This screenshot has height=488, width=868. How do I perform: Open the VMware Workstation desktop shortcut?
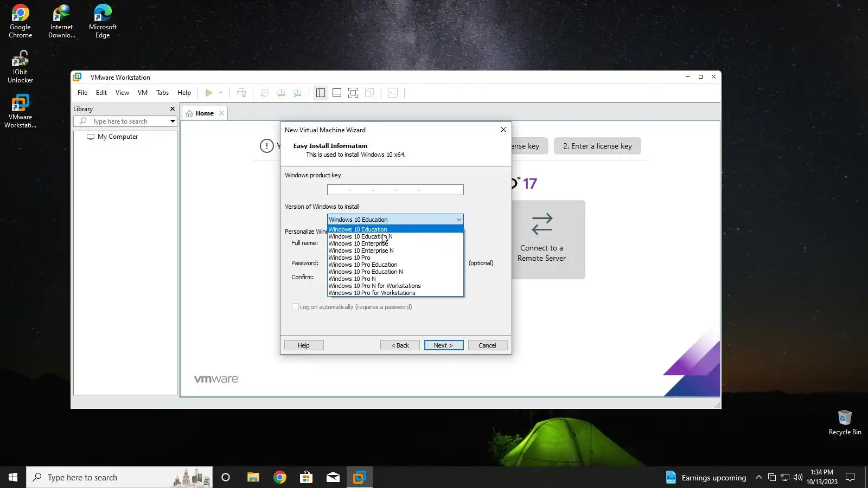[x=20, y=112]
